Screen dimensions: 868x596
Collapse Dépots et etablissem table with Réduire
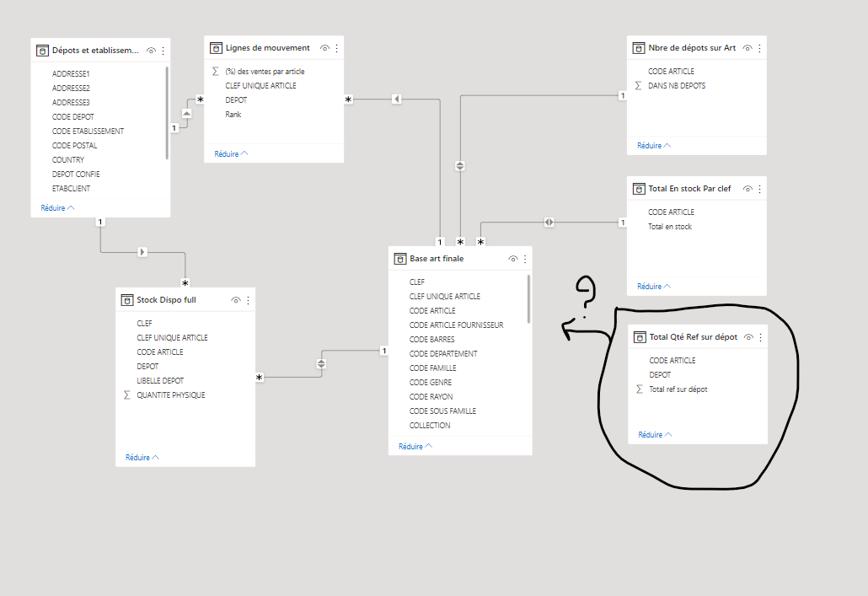(57, 208)
